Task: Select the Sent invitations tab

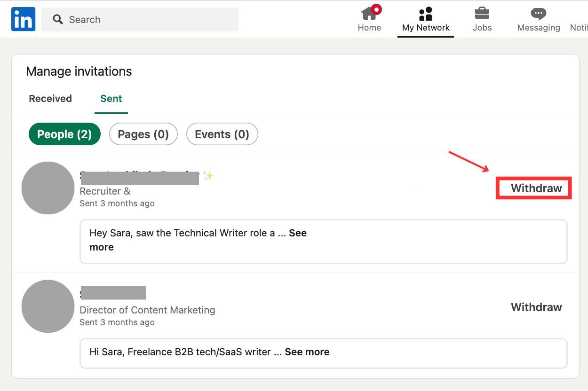Action: (111, 99)
